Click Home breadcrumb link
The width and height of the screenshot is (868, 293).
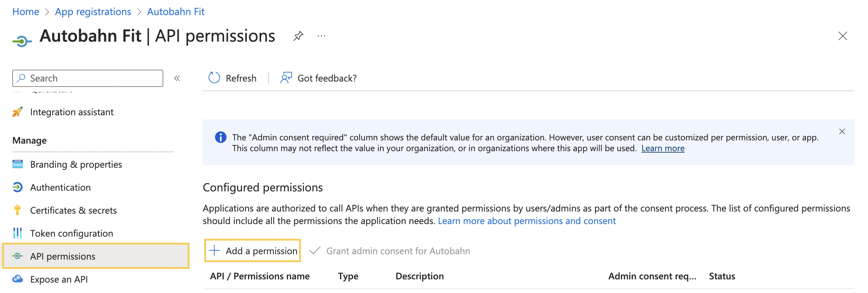(x=26, y=11)
